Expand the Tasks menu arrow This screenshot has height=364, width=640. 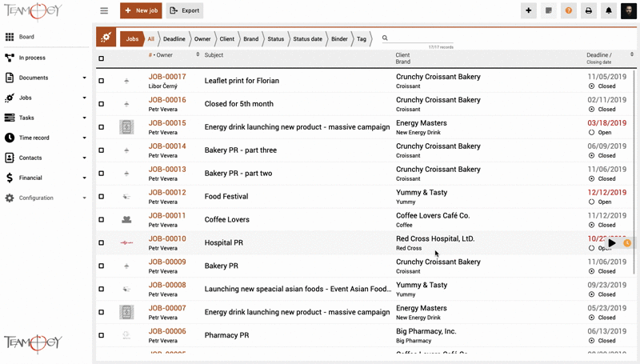85,118
